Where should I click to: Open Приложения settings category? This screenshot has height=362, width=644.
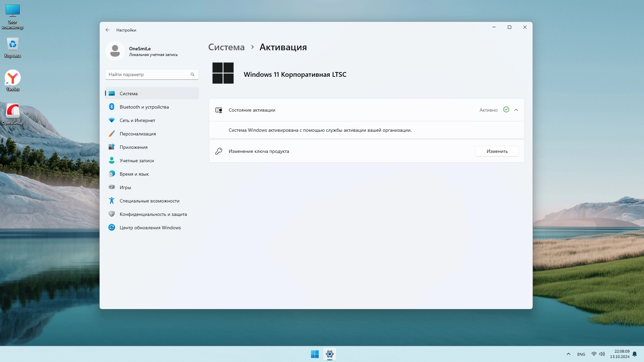[x=133, y=147]
